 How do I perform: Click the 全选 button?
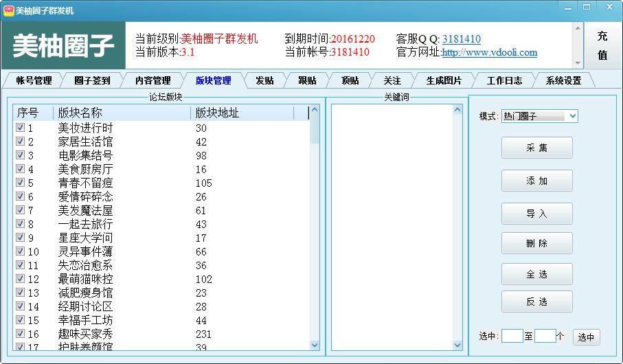point(536,274)
